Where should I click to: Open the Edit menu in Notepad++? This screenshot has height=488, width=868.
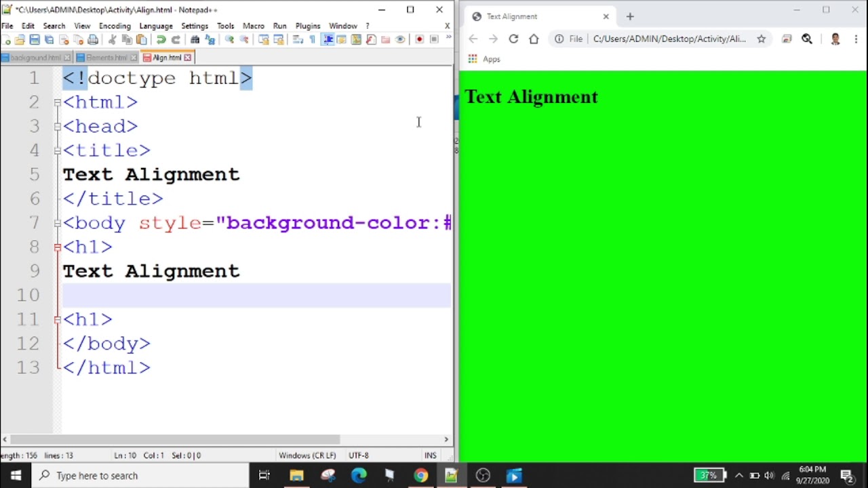pos(28,26)
